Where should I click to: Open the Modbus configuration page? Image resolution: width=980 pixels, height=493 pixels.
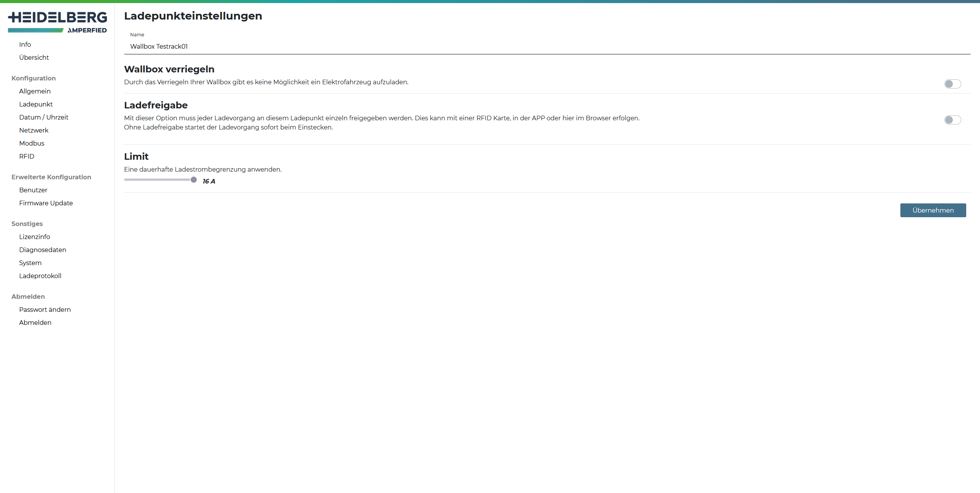pyautogui.click(x=32, y=143)
